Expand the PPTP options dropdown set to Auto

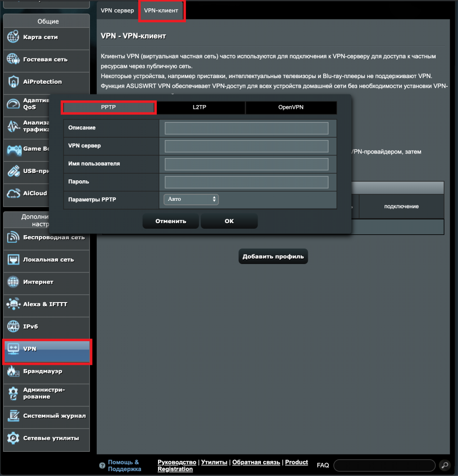[191, 199]
